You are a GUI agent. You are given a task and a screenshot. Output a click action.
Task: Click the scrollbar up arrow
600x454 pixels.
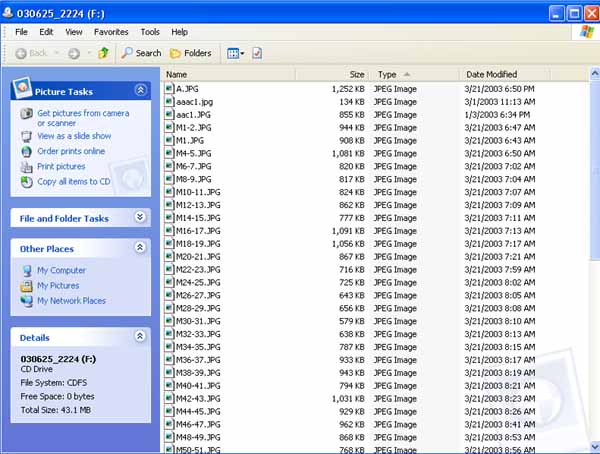(595, 74)
